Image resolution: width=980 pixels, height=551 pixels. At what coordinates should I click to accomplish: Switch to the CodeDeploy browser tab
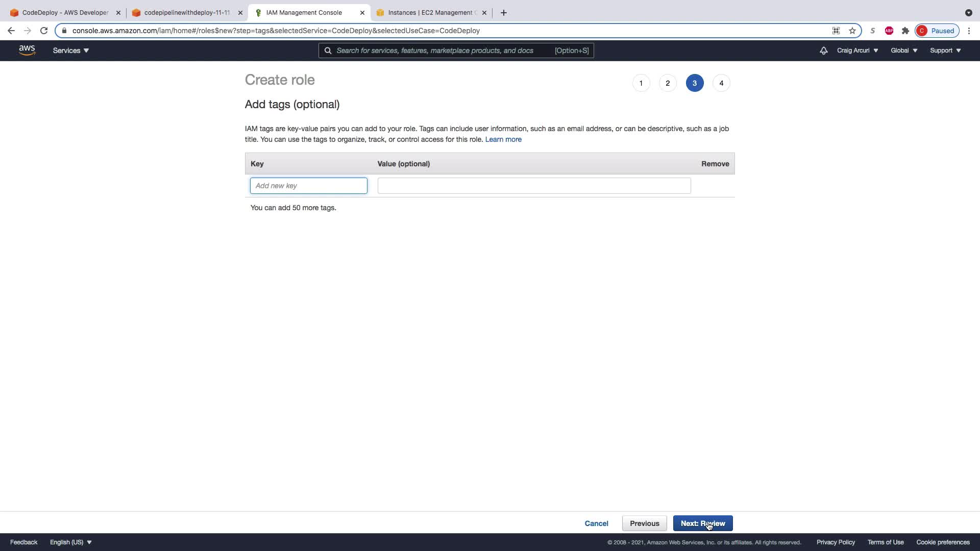coord(65,13)
